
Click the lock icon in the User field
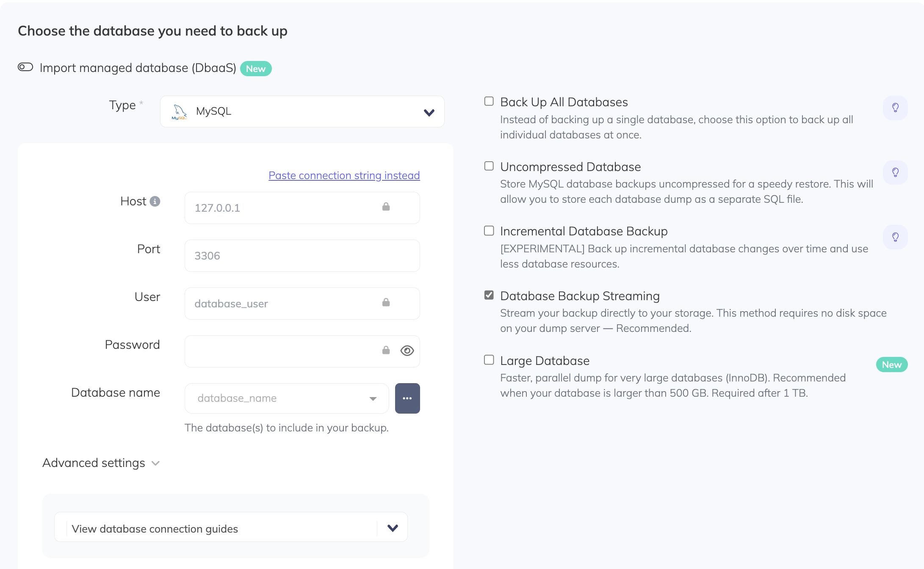386,303
